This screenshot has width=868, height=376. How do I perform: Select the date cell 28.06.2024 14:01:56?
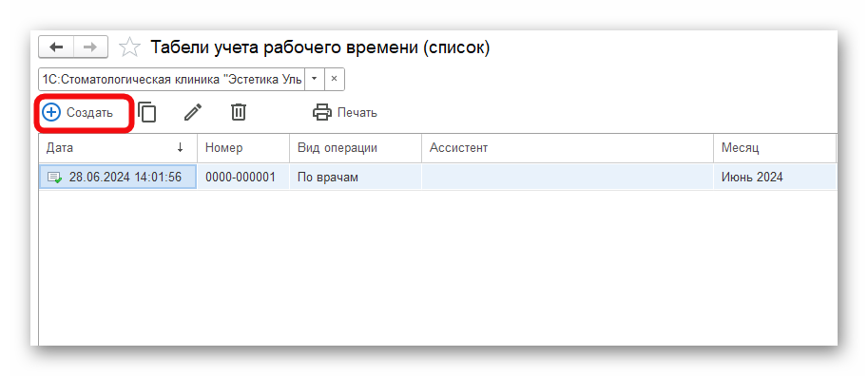pos(118,177)
